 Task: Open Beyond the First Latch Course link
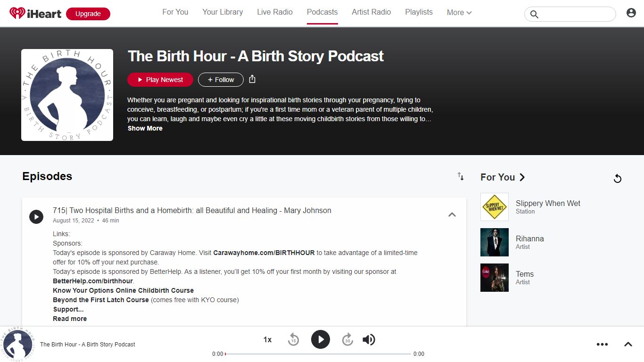pos(101,300)
